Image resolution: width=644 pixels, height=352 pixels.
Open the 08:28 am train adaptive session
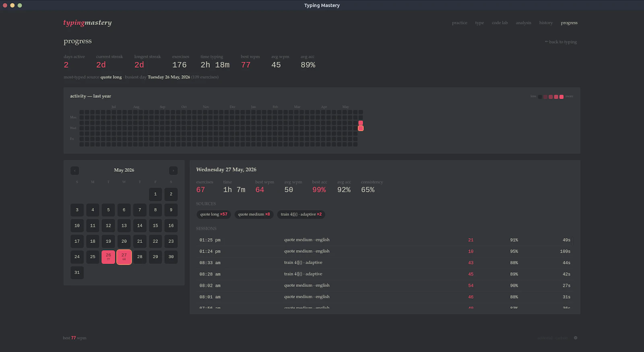(x=385, y=274)
